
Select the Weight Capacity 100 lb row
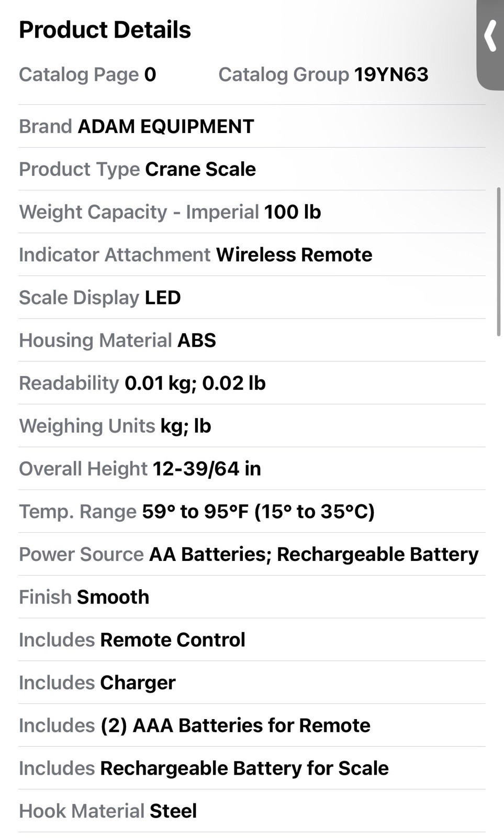coord(252,212)
